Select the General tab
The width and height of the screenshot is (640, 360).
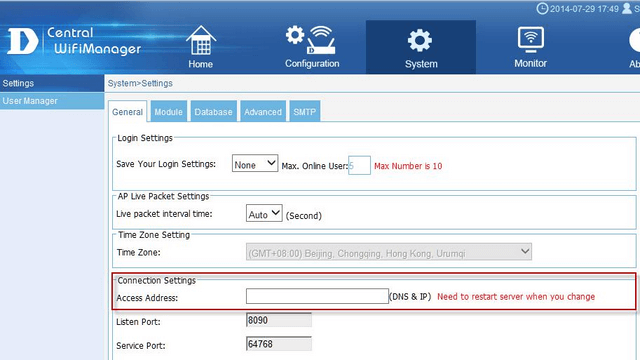[127, 111]
